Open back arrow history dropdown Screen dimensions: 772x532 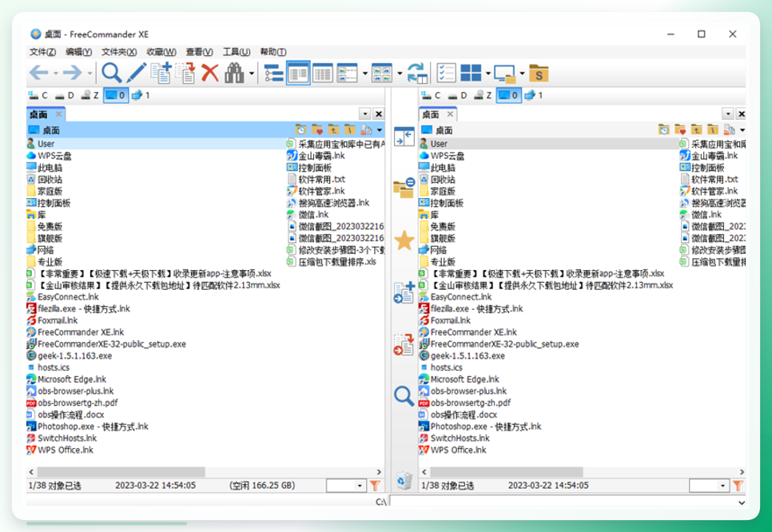pos(56,73)
